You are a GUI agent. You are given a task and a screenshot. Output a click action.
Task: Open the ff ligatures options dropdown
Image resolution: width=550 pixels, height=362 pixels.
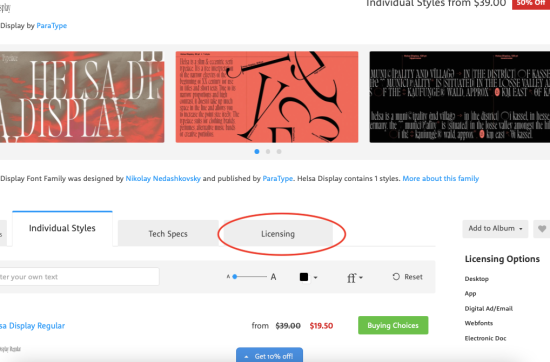(355, 278)
